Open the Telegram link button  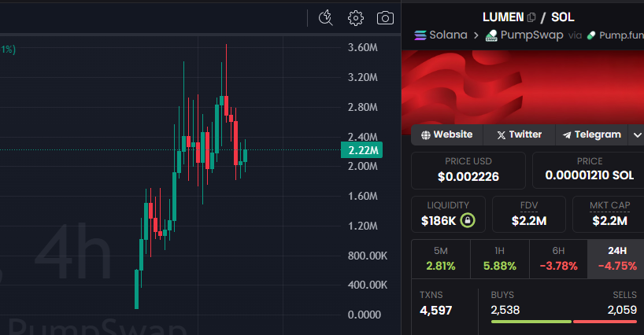[591, 135]
